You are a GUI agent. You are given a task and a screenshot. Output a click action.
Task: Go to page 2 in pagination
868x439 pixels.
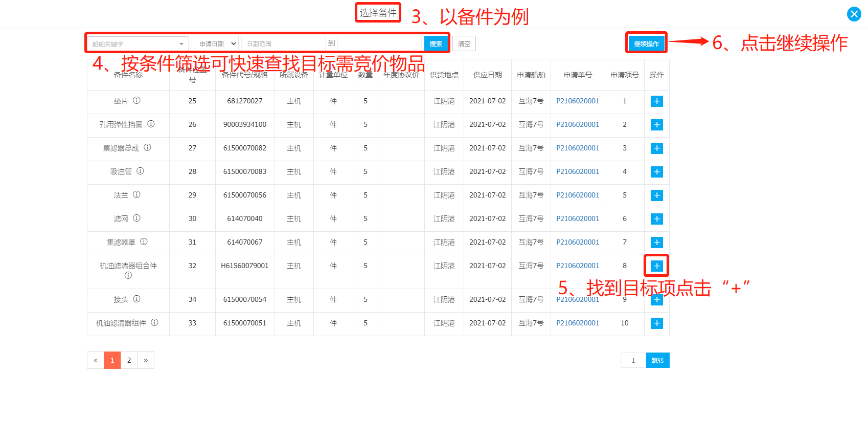[x=129, y=360]
